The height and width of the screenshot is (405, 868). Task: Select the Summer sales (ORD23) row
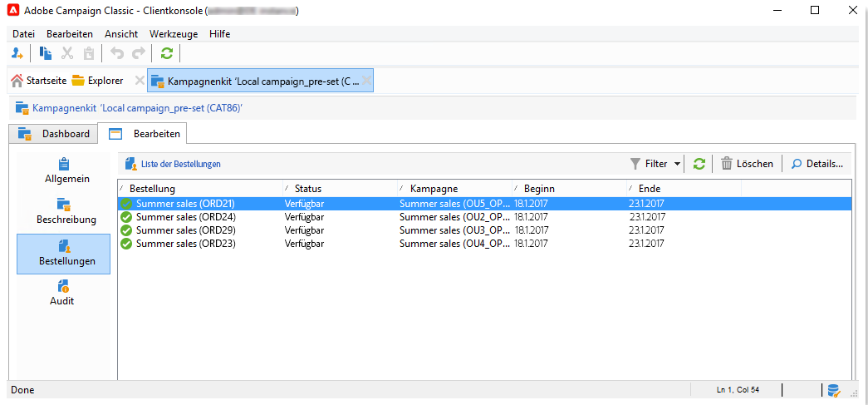(x=484, y=243)
